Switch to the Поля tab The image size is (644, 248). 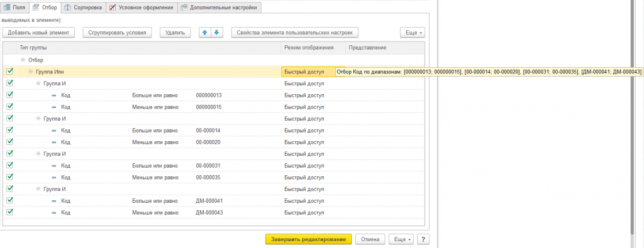click(15, 8)
